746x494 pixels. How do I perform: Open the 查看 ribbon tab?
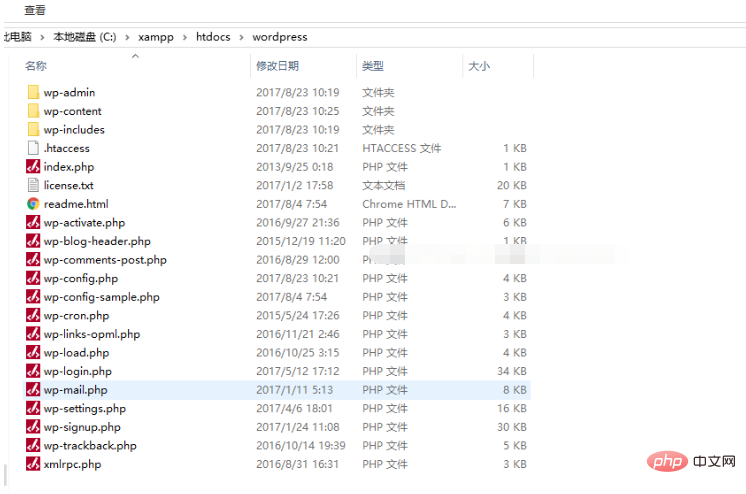[x=35, y=10]
